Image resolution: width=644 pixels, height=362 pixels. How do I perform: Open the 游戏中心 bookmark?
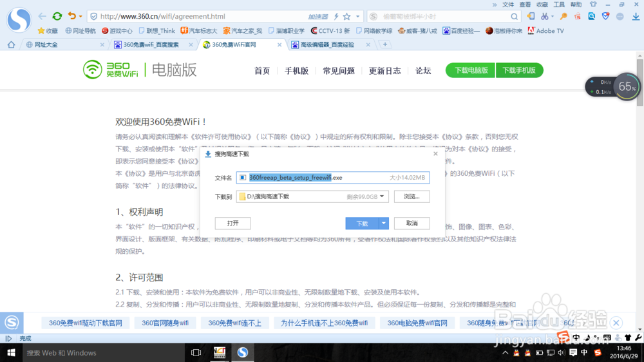point(117,31)
